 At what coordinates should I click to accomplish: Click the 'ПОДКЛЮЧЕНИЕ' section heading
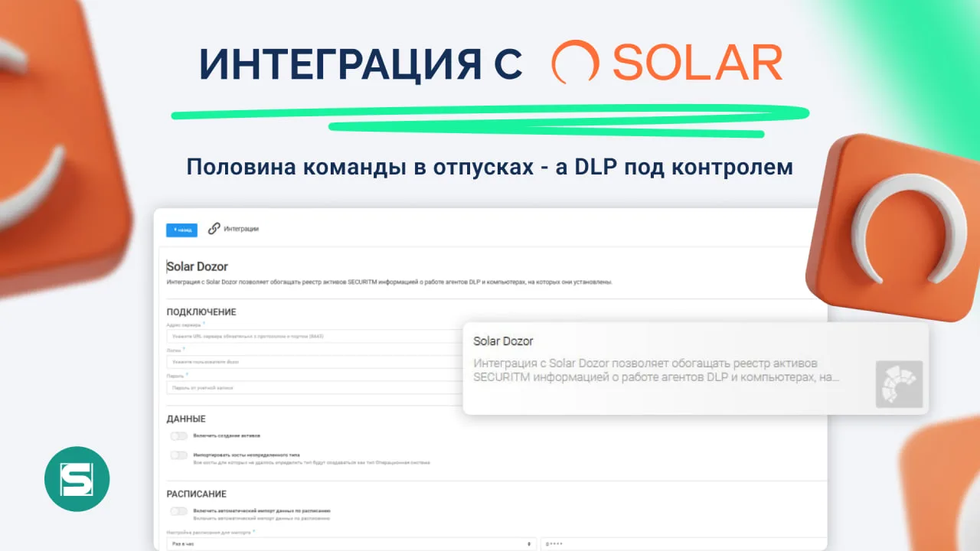[x=201, y=312]
